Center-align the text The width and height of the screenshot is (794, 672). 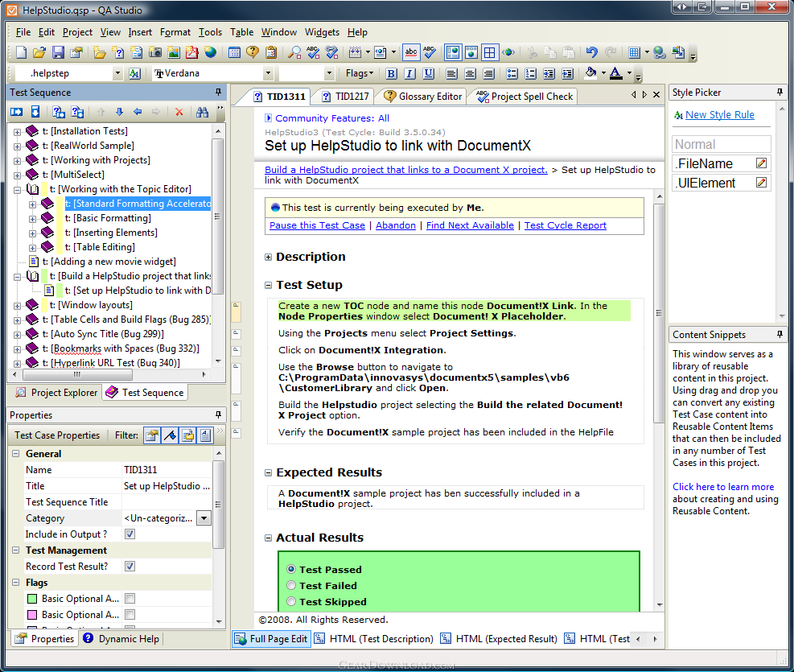point(470,73)
